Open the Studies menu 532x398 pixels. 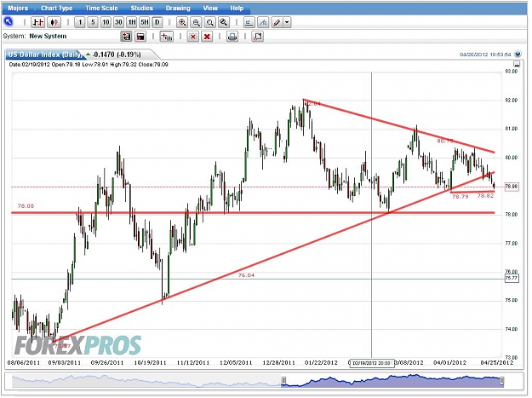click(x=142, y=9)
